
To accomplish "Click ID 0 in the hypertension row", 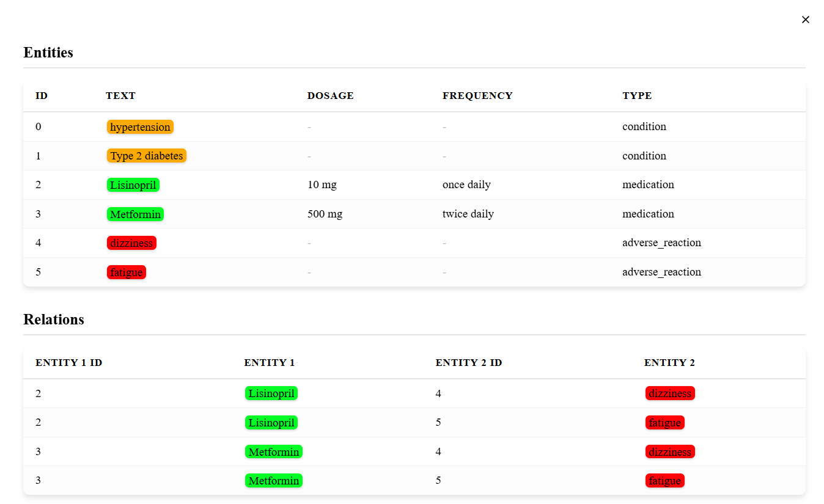I will [x=39, y=126].
